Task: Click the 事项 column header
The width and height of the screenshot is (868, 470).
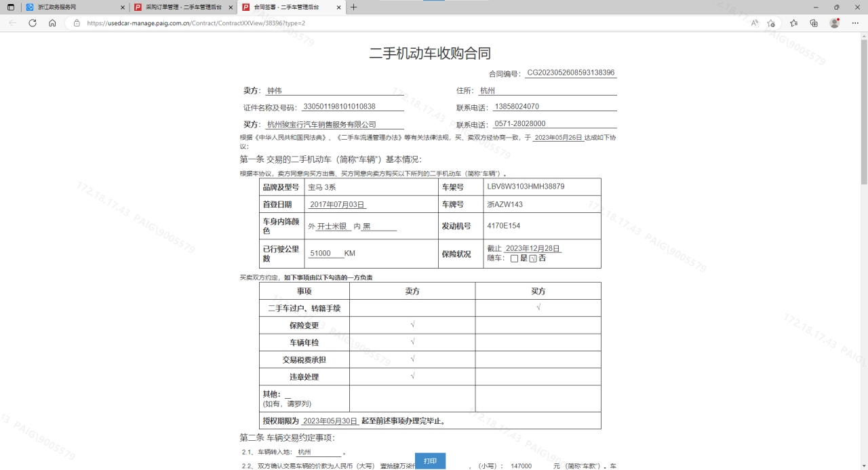Action: pos(304,291)
